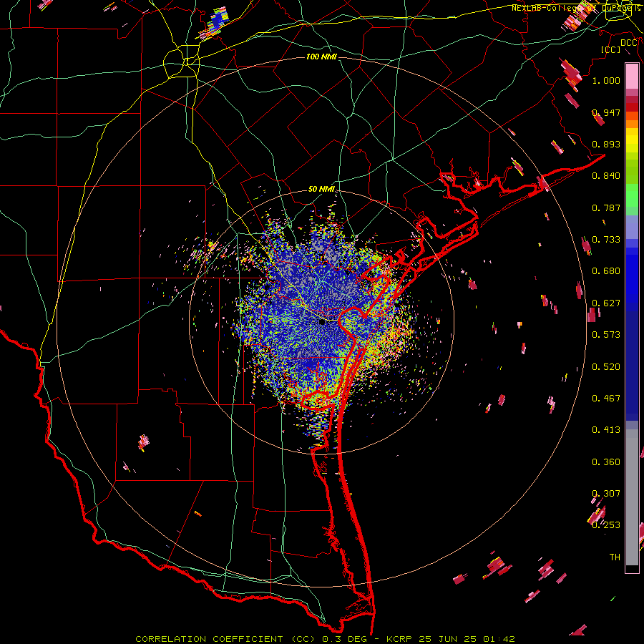The width and height of the screenshot is (644, 644).
Task: Click the 0.520 scale value
Action: click(x=606, y=367)
